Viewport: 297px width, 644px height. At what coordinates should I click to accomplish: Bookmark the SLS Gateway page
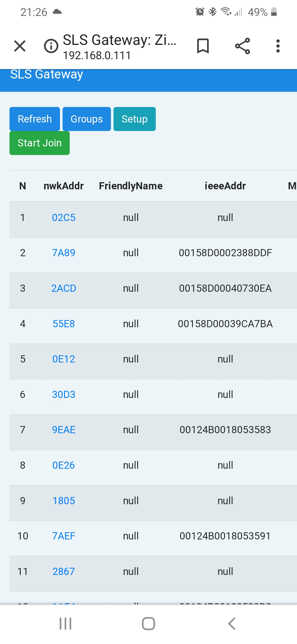[x=203, y=46]
